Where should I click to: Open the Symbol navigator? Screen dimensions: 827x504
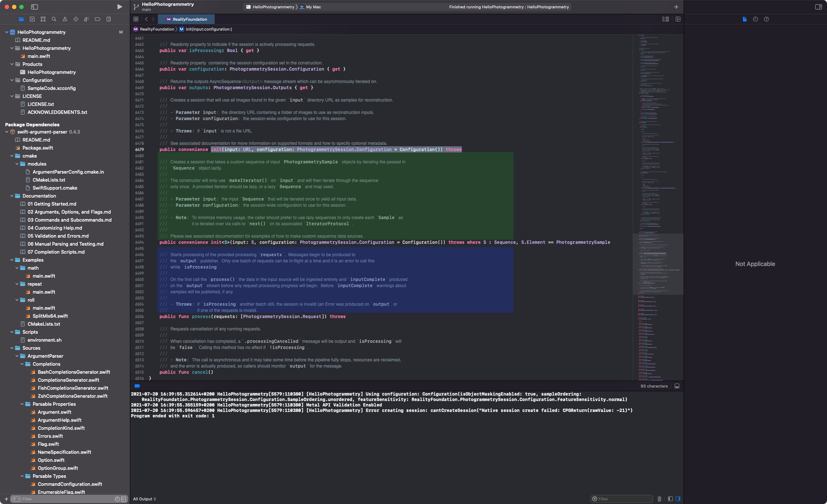pos(43,19)
